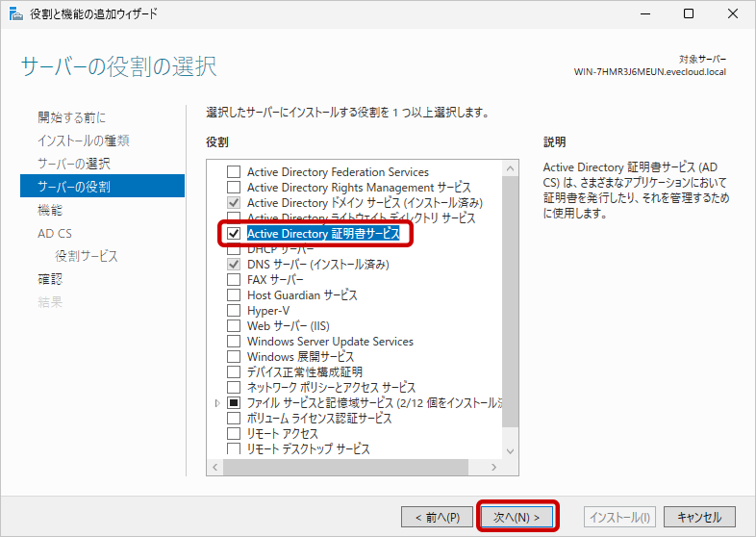Click the 前へ(P) back button

point(437,517)
